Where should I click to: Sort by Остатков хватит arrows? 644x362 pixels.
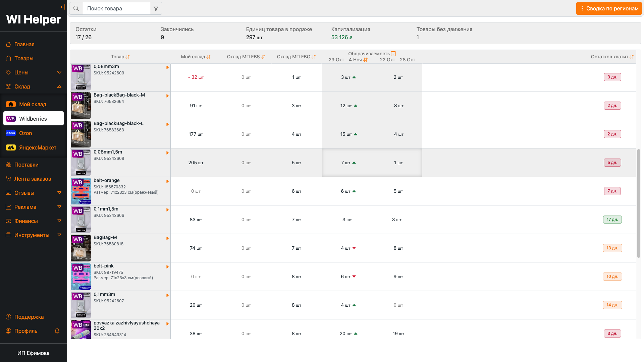pos(632,57)
